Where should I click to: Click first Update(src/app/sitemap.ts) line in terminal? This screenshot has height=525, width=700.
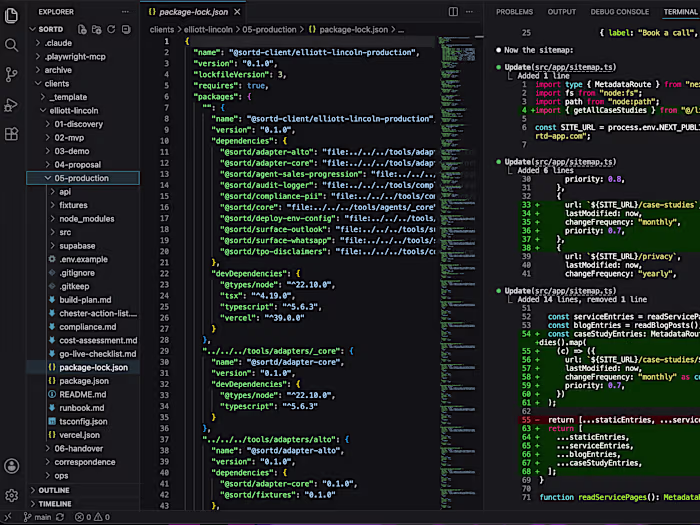click(560, 67)
